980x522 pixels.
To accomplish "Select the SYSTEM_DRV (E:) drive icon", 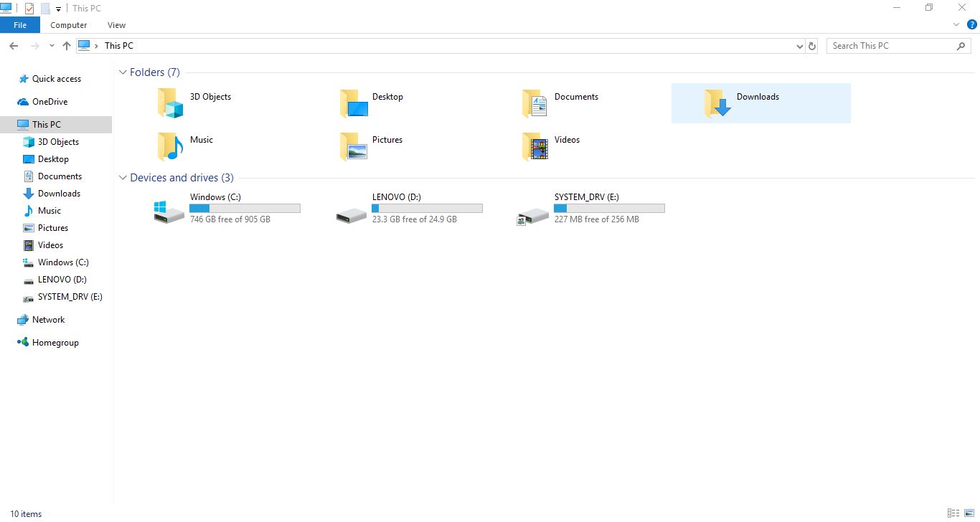I will coord(533,215).
